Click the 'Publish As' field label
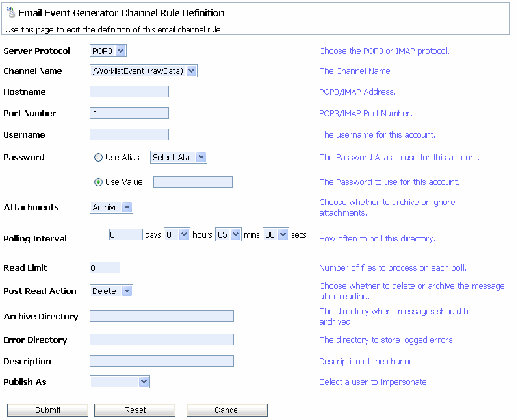The height and width of the screenshot is (420, 516). click(25, 382)
